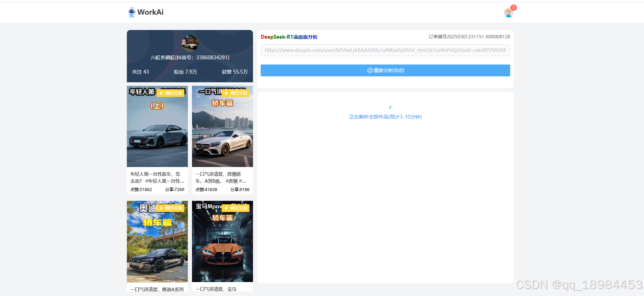Click 模仿文案 badge on the 年轻人第一台性能车 video
The width and height of the screenshot is (644, 296).
pyautogui.click(x=170, y=93)
